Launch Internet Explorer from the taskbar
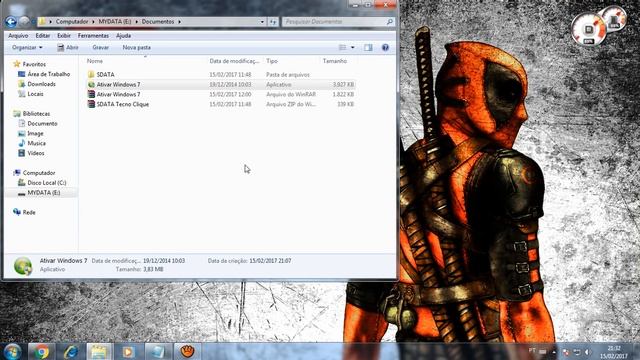The width and height of the screenshot is (640, 360). [70, 351]
